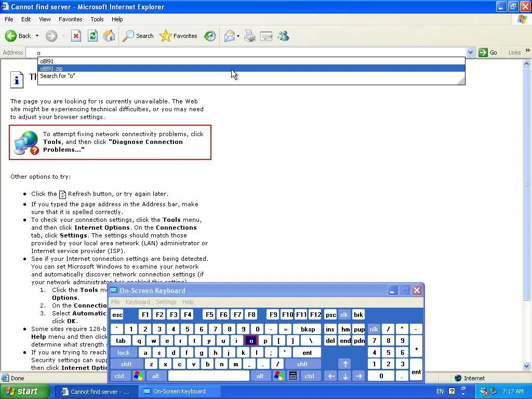532x399 pixels.
Task: Toggle the slk scroll lock key
Action: coord(344,314)
